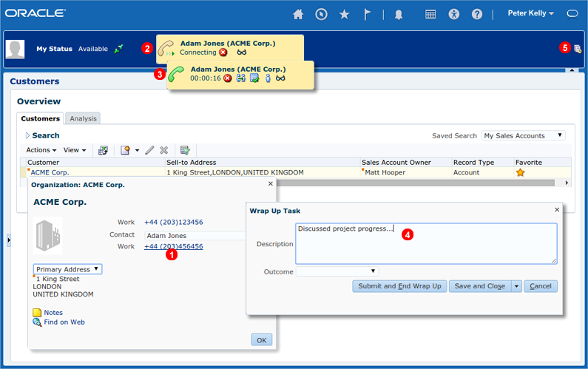Cancel the Wrap Up Task
Image resolution: width=588 pixels, height=369 pixels.
[x=541, y=286]
